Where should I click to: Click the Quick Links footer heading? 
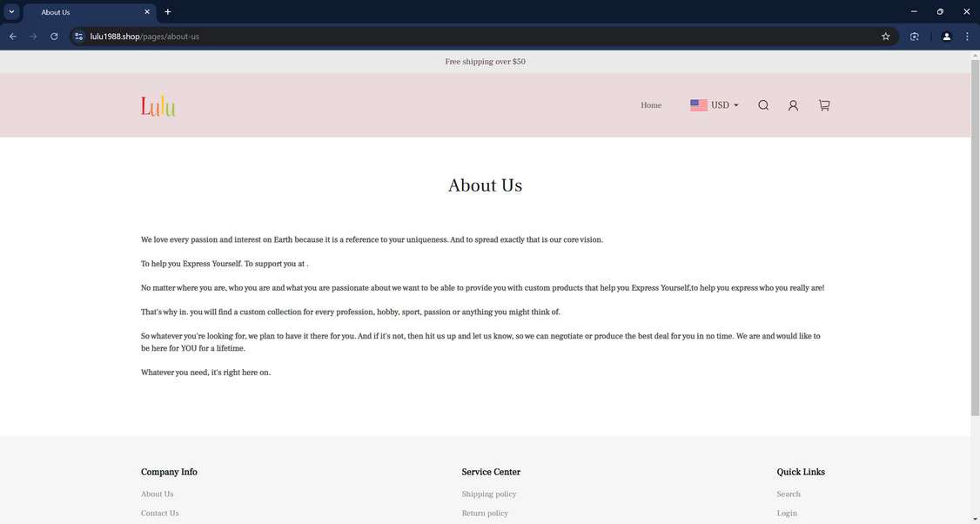click(x=801, y=472)
